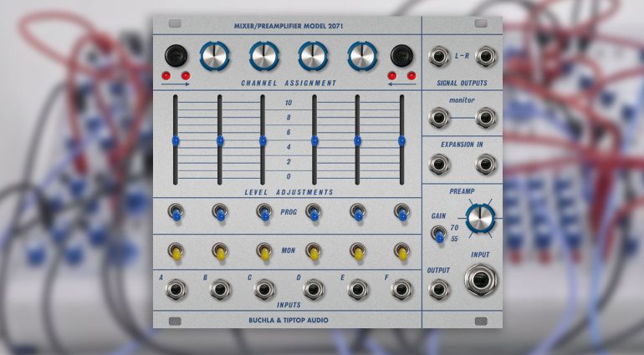Click the third level fader handle

263,141
